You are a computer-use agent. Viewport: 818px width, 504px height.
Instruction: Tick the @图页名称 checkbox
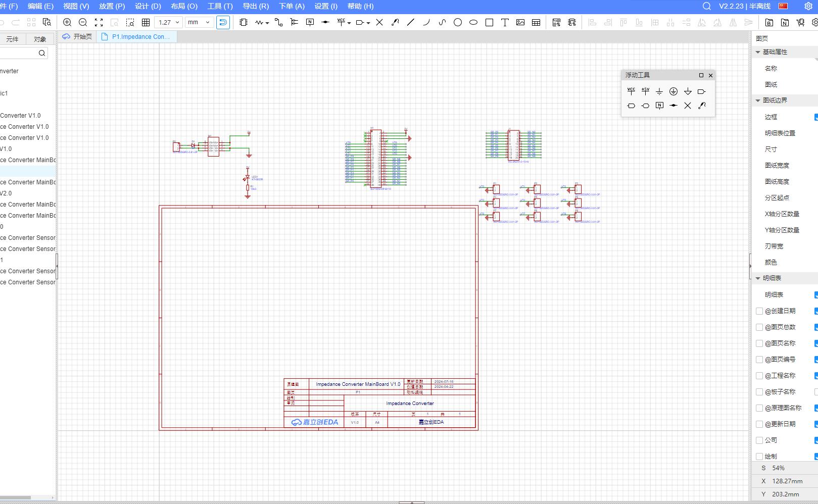click(x=759, y=343)
